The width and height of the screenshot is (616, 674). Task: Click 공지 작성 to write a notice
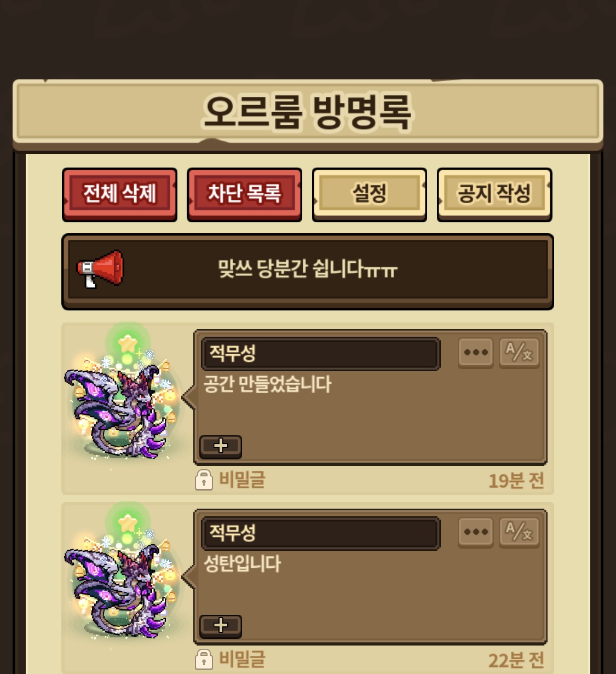point(494,194)
